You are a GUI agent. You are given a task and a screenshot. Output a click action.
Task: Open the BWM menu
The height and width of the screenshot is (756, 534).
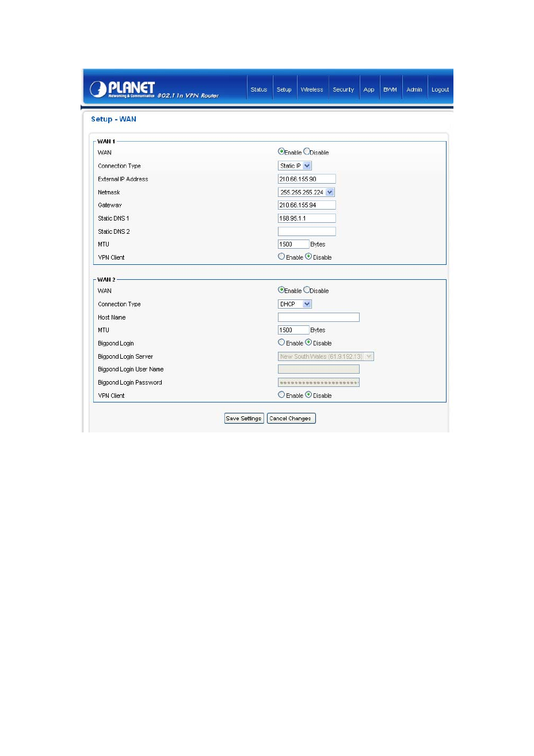(390, 89)
